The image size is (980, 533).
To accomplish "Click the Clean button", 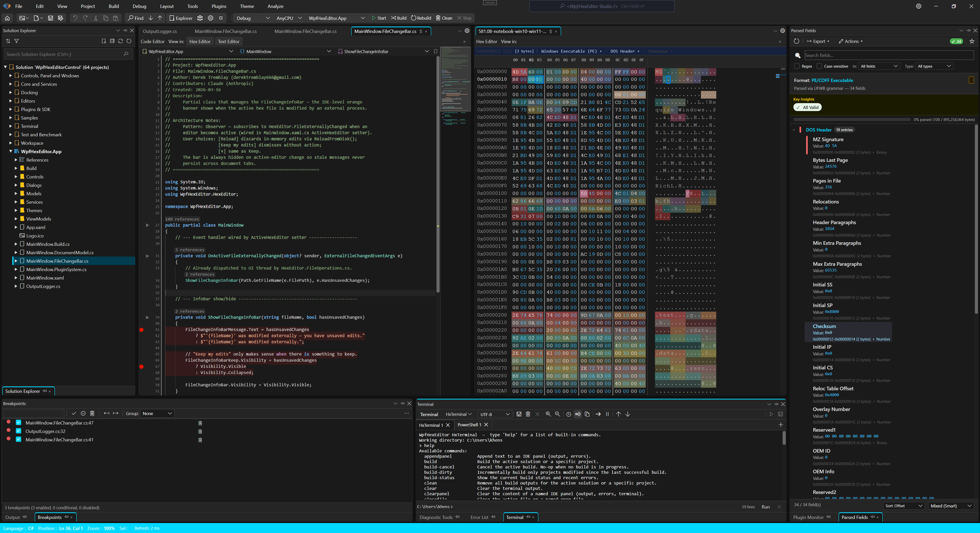I will (x=444, y=18).
